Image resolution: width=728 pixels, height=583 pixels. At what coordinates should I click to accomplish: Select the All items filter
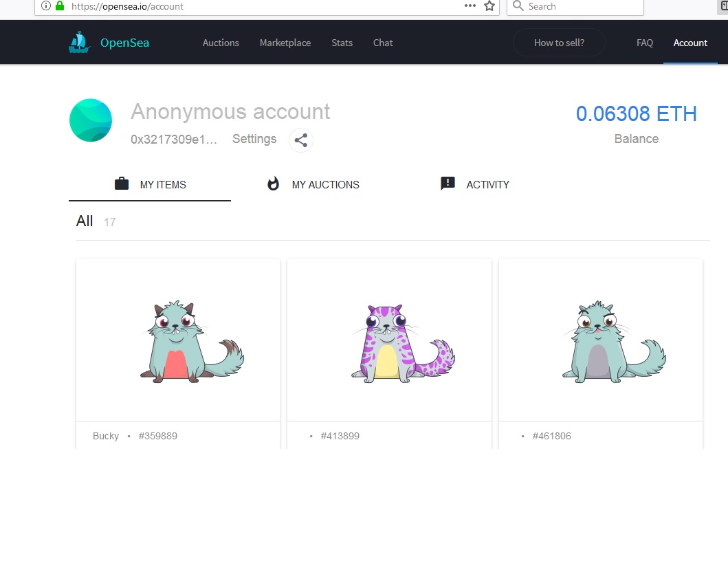point(85,221)
